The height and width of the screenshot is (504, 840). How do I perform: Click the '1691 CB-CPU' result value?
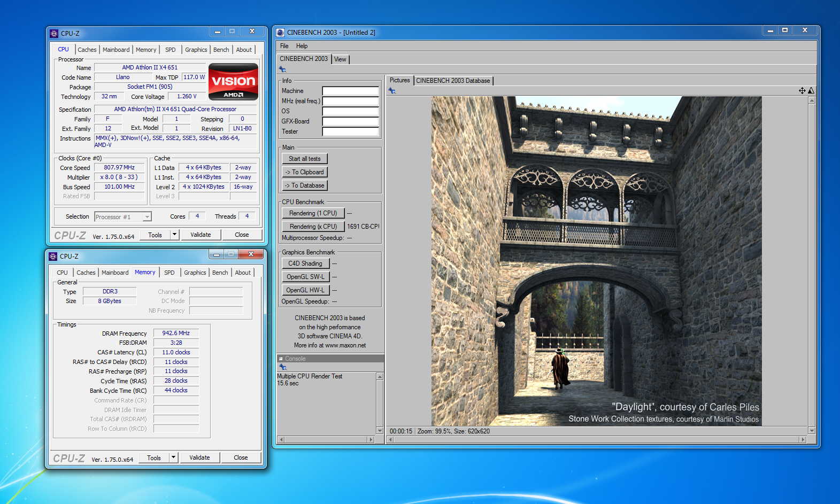(x=363, y=227)
